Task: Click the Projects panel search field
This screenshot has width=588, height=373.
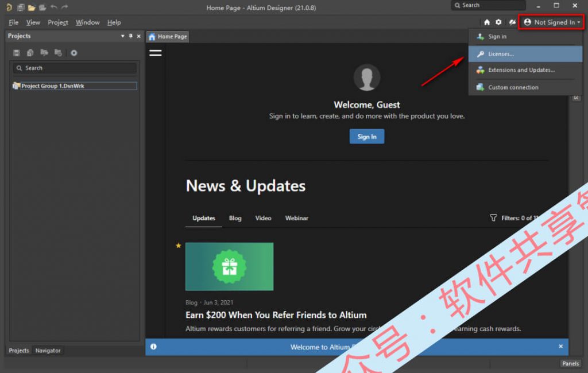Action: click(x=75, y=68)
